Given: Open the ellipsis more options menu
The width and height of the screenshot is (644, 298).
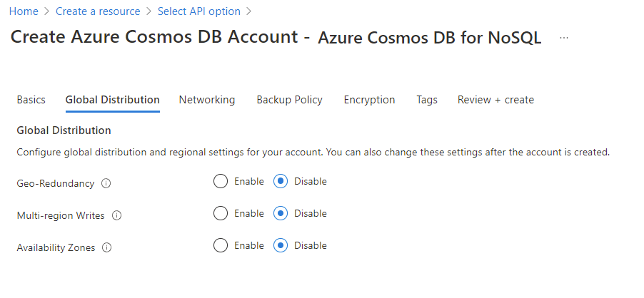Looking at the screenshot, I should [x=564, y=38].
